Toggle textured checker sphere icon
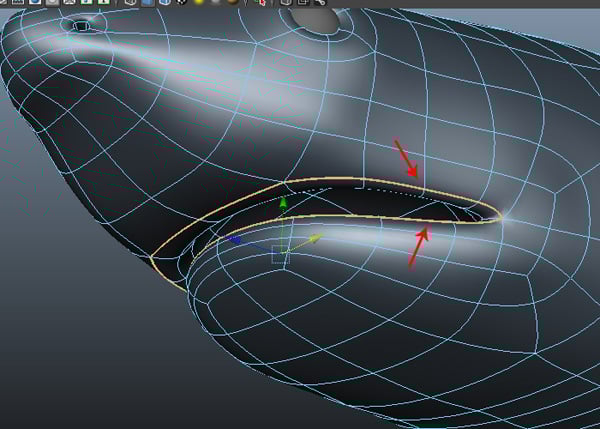The image size is (600, 429). (181, 2)
